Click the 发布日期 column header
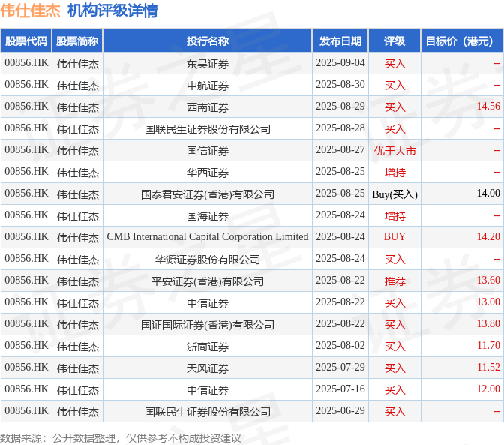504x445 pixels. click(x=340, y=41)
